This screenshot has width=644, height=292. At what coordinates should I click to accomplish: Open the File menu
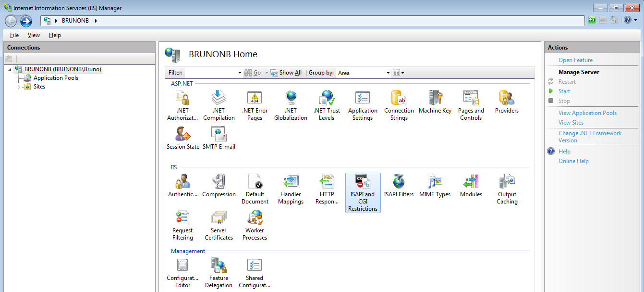click(x=14, y=35)
